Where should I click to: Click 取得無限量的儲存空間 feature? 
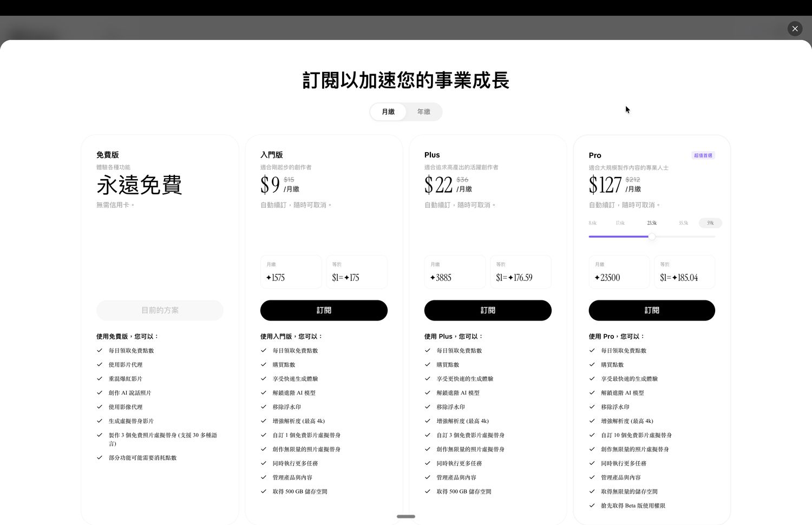point(629,491)
